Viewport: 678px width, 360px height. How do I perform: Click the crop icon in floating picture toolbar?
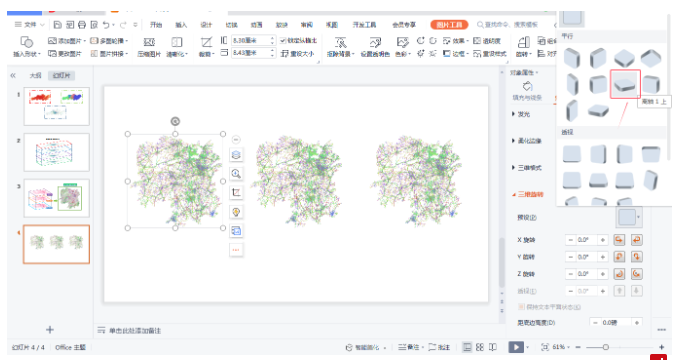coord(236,193)
